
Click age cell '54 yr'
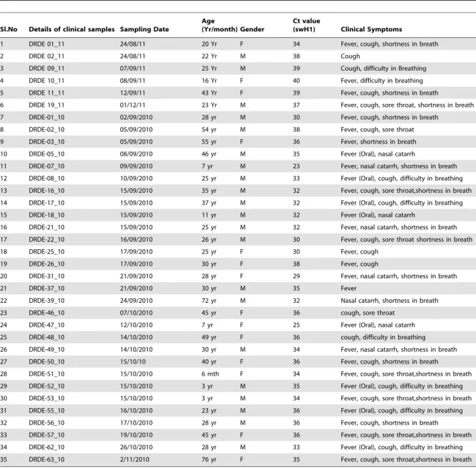click(x=209, y=130)
